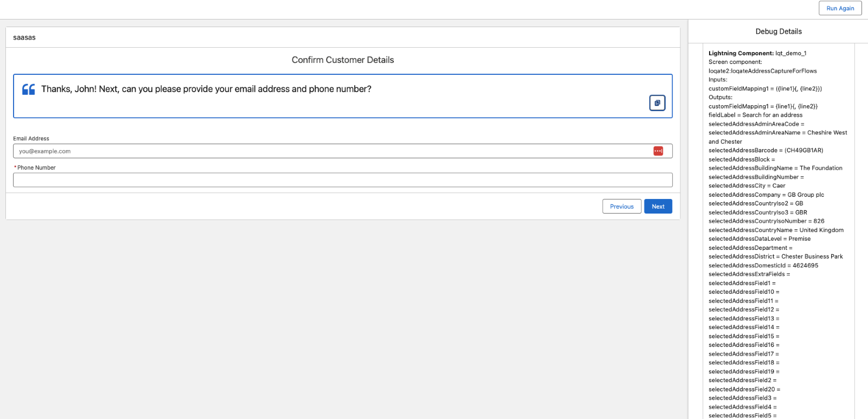Click the selectedAddressDomesticId = 4624695 line
868x419 pixels.
tap(763, 266)
